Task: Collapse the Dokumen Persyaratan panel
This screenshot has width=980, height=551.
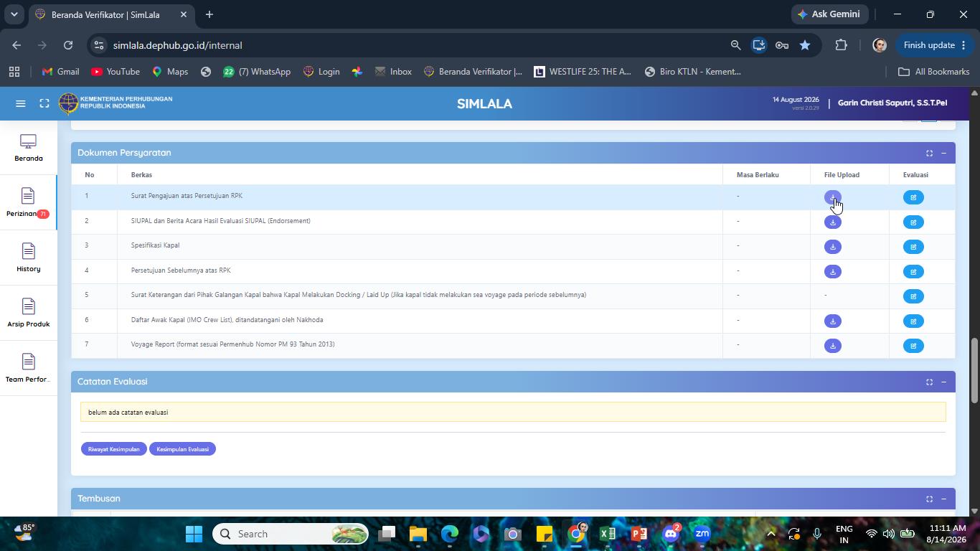Action: tap(943, 153)
